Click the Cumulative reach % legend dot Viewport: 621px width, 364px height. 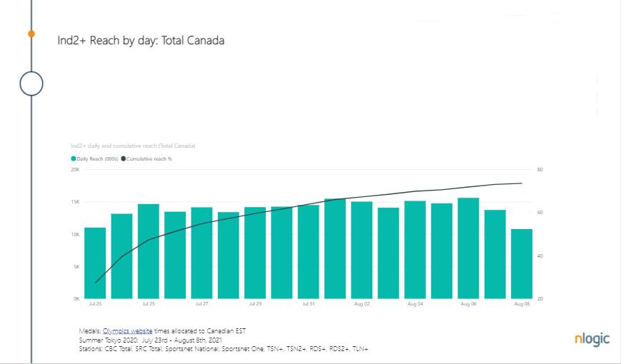(x=123, y=158)
